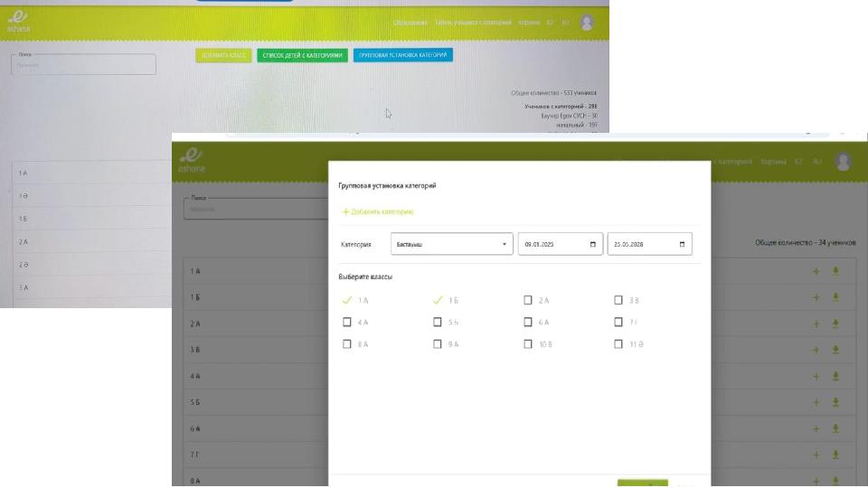This screenshot has height=488, width=868.
Task: Select class row 2 А in back window list
Action: click(x=92, y=242)
